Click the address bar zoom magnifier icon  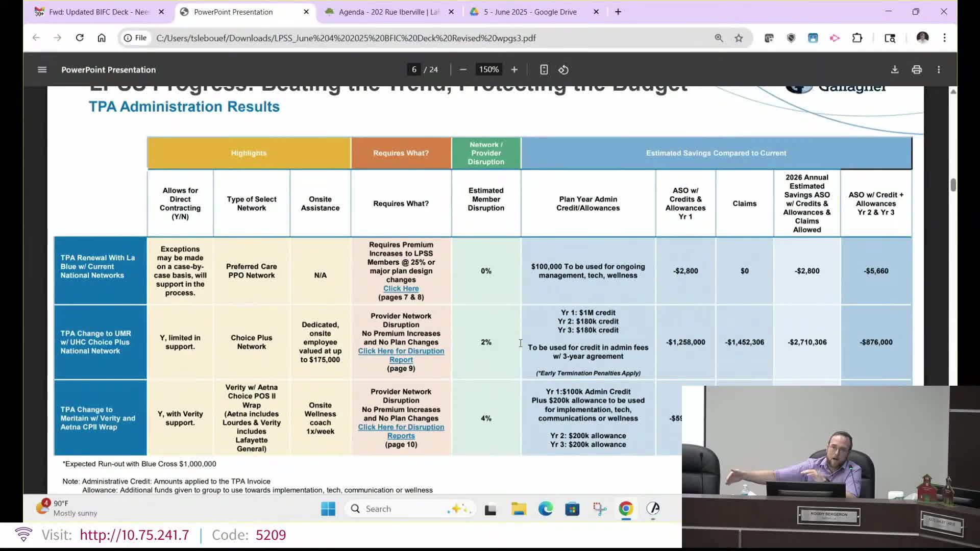click(x=719, y=38)
